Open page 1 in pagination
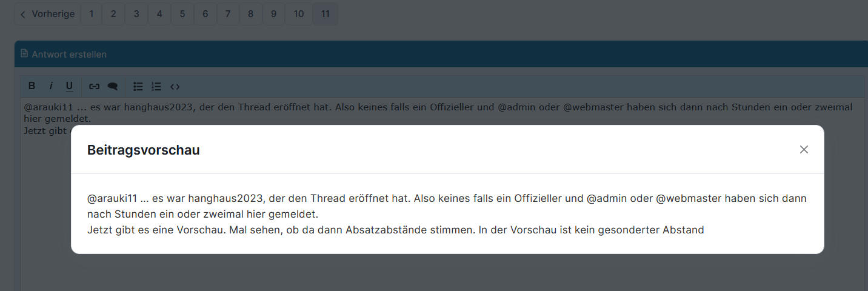 click(x=92, y=14)
